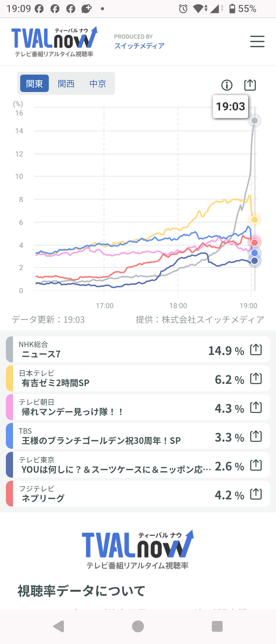The height and width of the screenshot is (644, 276).
Task: Tap the 有吉ゼミ2時間SP program title
Action: (x=55, y=383)
